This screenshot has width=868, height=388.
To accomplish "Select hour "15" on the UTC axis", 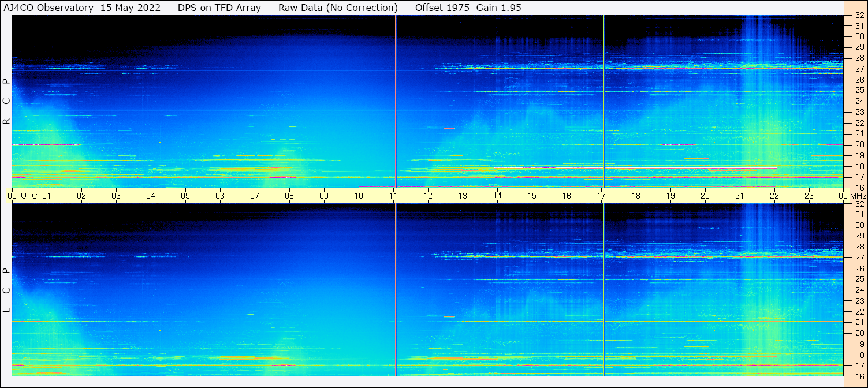I will pos(532,196).
